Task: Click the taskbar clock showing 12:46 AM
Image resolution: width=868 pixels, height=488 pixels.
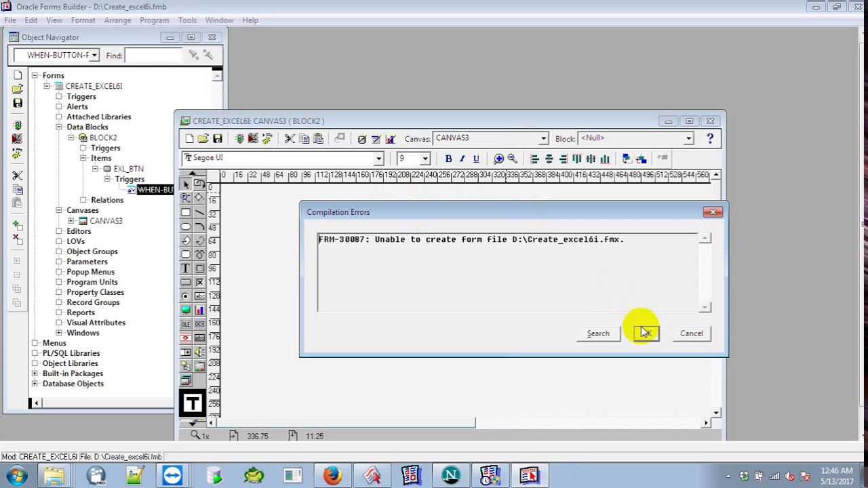Action: point(836,476)
